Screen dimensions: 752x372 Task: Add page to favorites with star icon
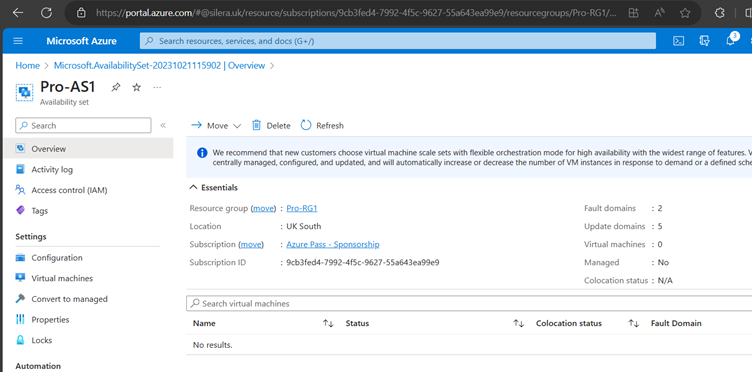click(x=685, y=13)
